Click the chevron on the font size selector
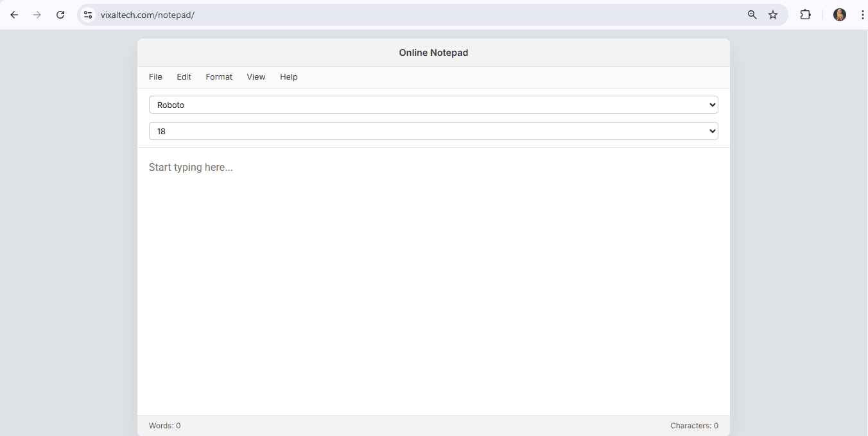This screenshot has height=436, width=868. coord(712,130)
